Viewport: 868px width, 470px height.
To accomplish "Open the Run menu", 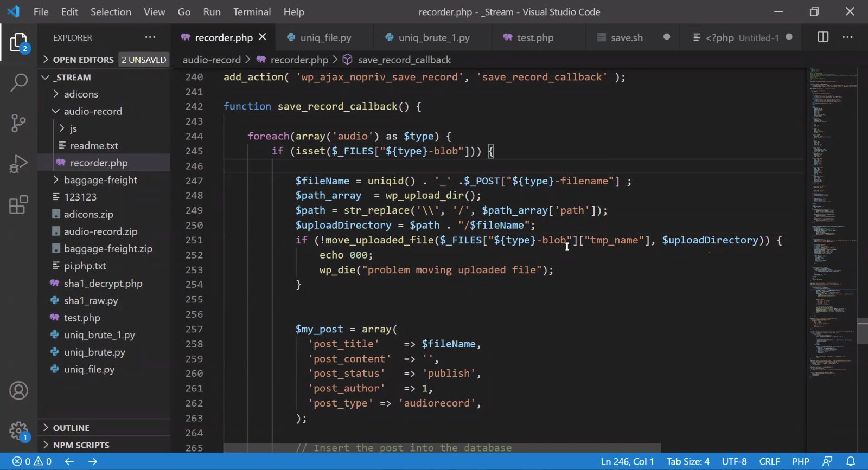I will pos(212,12).
